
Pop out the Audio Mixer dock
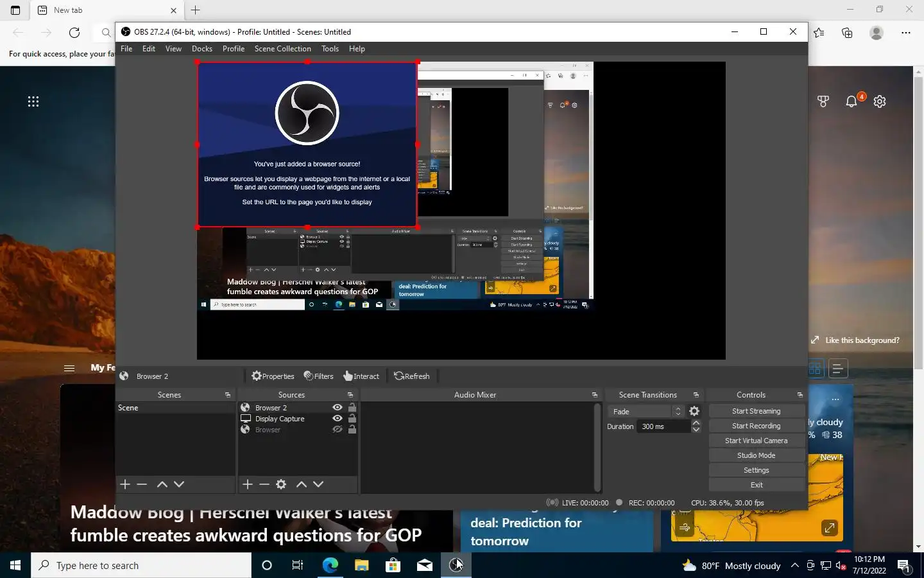pyautogui.click(x=595, y=395)
